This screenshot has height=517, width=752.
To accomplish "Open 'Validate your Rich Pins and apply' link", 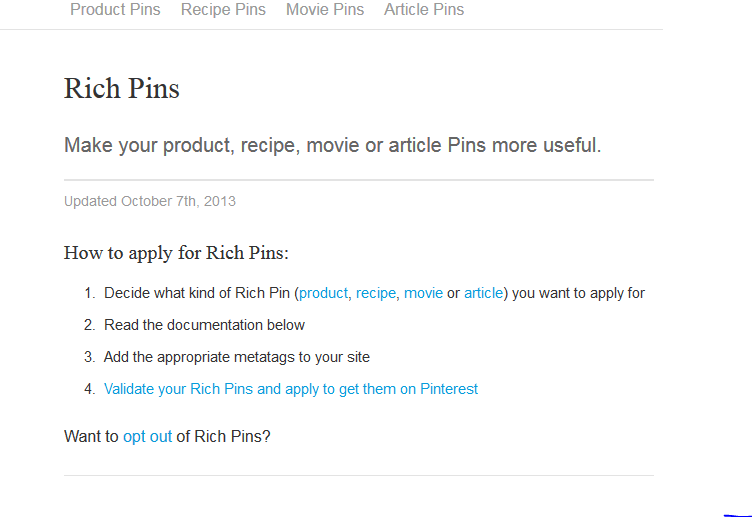I will click(x=291, y=389).
